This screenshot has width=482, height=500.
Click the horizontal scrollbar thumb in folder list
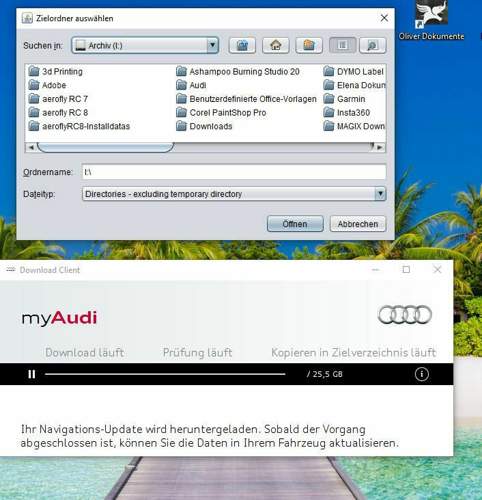click(x=106, y=147)
